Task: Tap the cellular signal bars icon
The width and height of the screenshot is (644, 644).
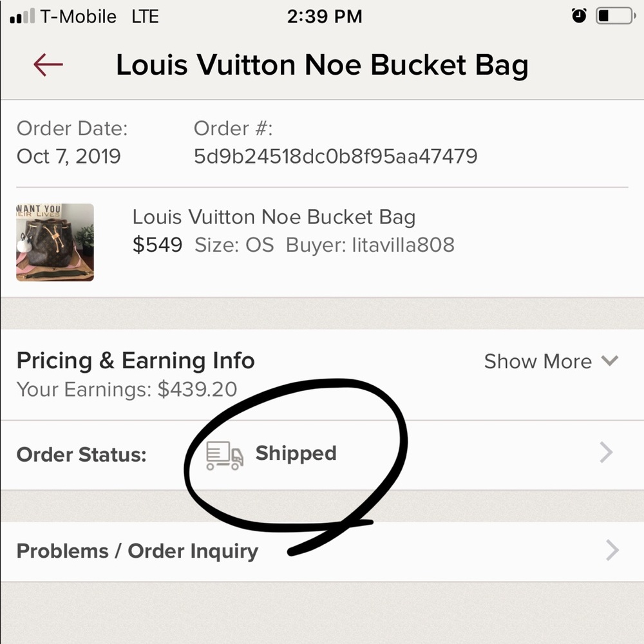Action: 22,17
